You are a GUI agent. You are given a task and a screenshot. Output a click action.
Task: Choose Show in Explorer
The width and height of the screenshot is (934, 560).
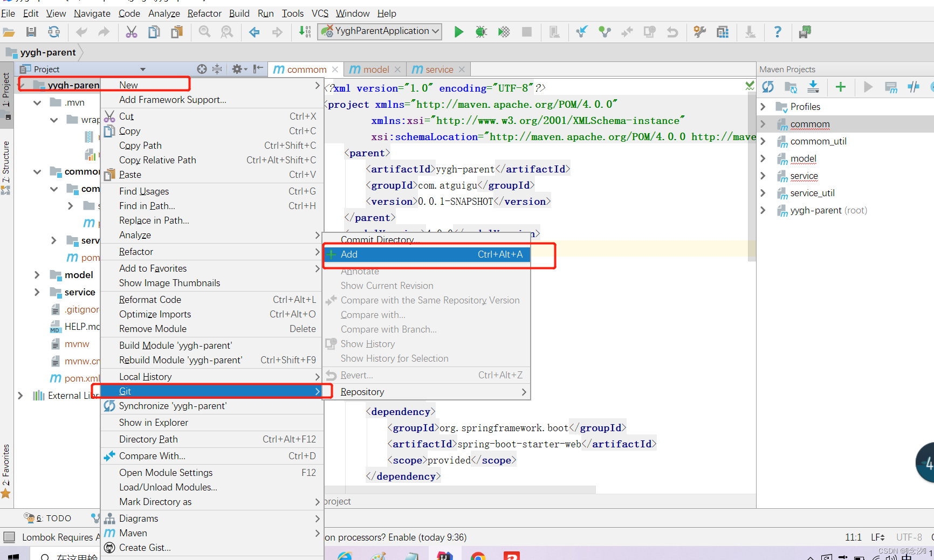click(212, 423)
